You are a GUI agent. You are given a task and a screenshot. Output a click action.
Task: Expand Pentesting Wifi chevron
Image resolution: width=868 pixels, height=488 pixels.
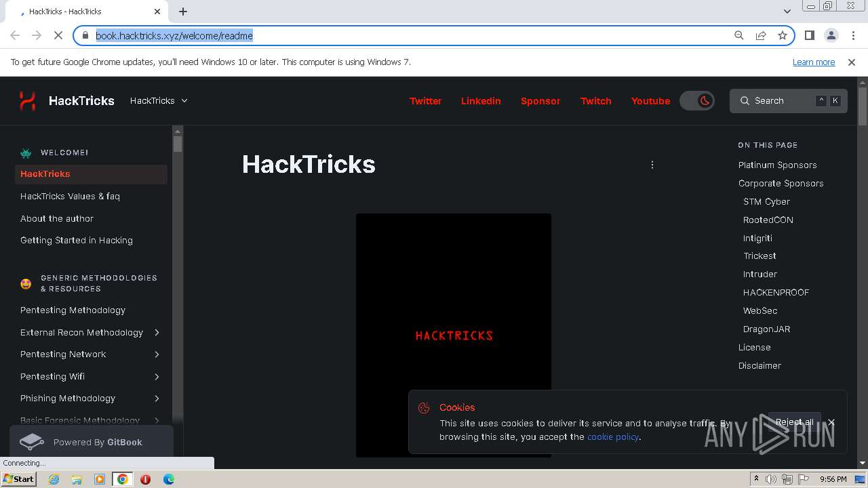coord(157,377)
